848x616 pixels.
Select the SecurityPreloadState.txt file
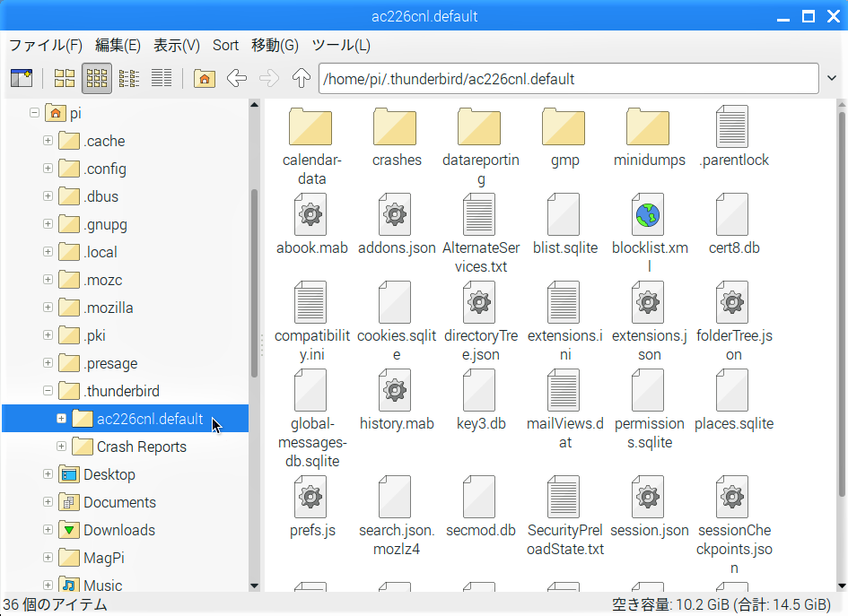(x=564, y=516)
